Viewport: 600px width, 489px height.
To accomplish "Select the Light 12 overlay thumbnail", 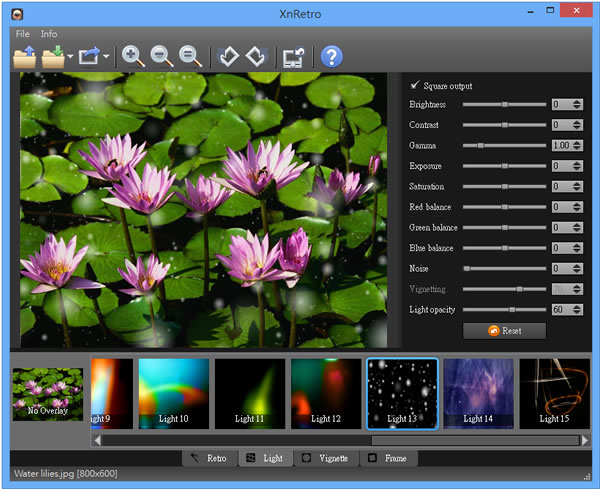I will pyautogui.click(x=326, y=394).
